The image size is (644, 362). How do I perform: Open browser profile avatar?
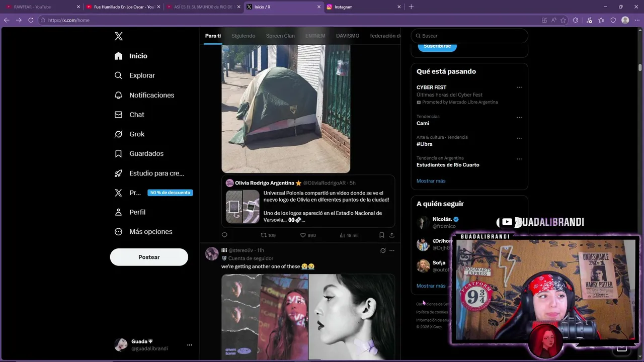tap(625, 20)
